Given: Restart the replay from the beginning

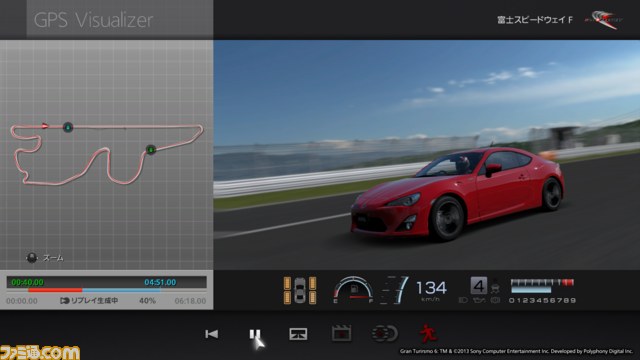Looking at the screenshot, I should [211, 334].
